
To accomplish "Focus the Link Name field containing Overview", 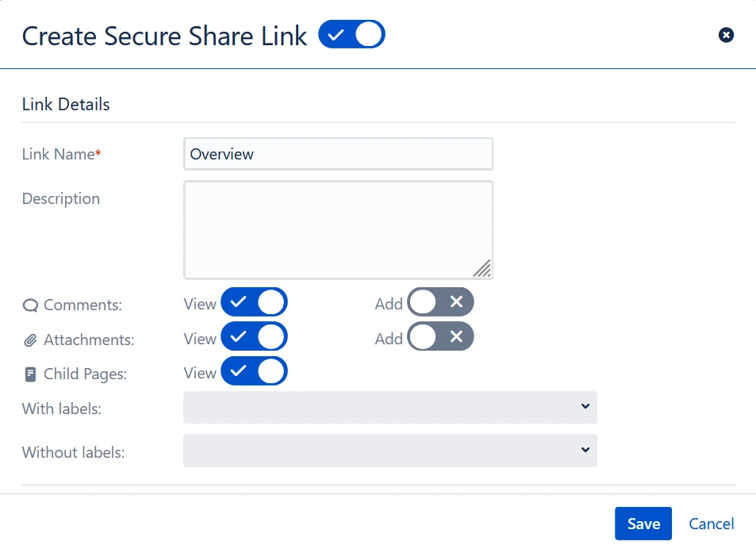I will pyautogui.click(x=338, y=154).
